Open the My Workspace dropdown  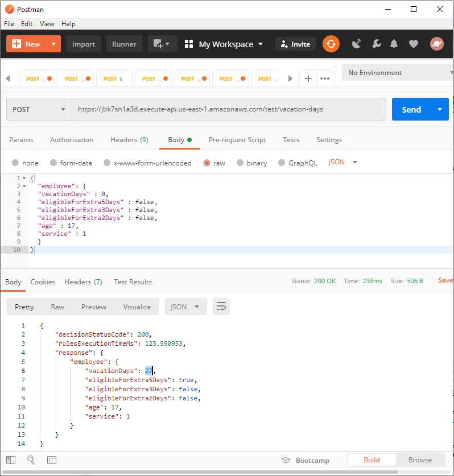[224, 44]
